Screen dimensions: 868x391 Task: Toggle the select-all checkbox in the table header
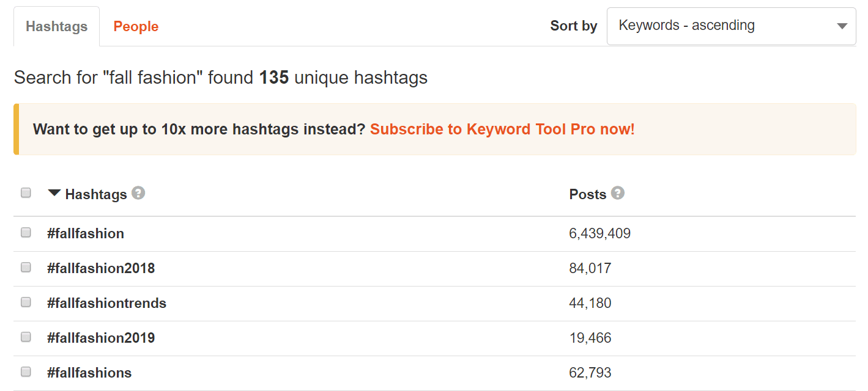coord(26,193)
